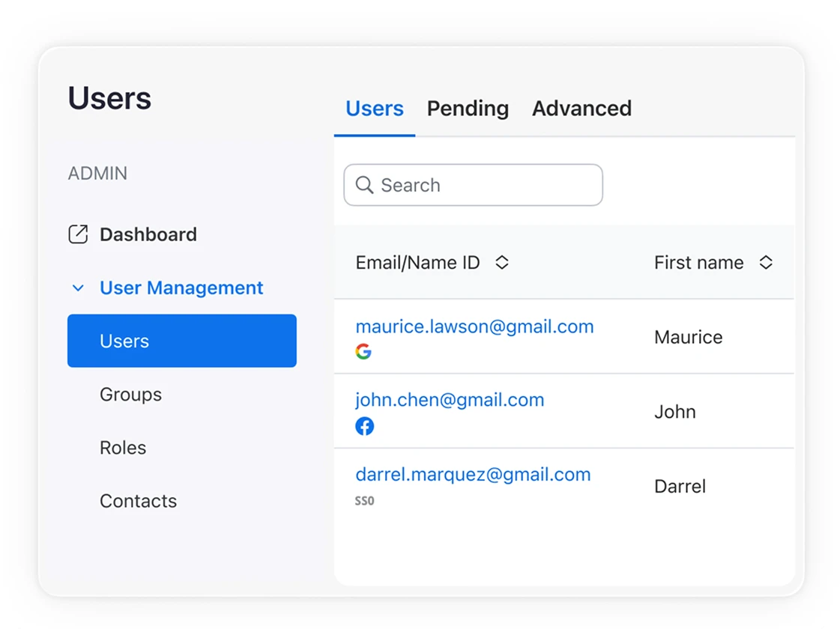Click the Google icon under Maurice's email
Image resolution: width=840 pixels, height=629 pixels.
pyautogui.click(x=363, y=351)
